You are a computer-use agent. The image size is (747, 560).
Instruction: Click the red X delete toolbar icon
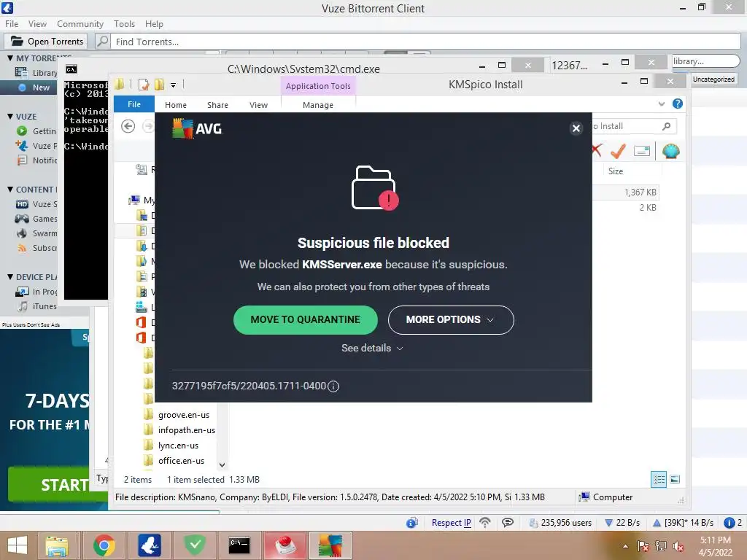click(597, 150)
